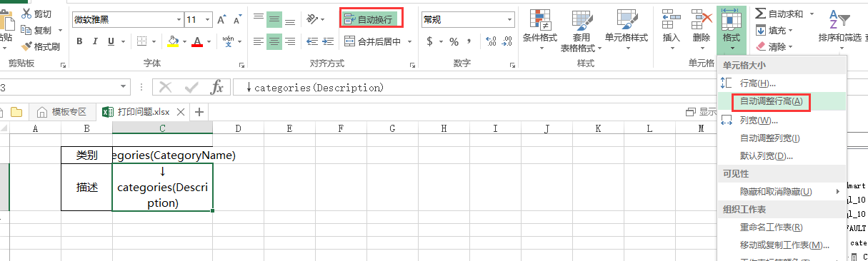Toggle Wrap Text (自动换行)
This screenshot has width=868, height=261.
pyautogui.click(x=370, y=19)
